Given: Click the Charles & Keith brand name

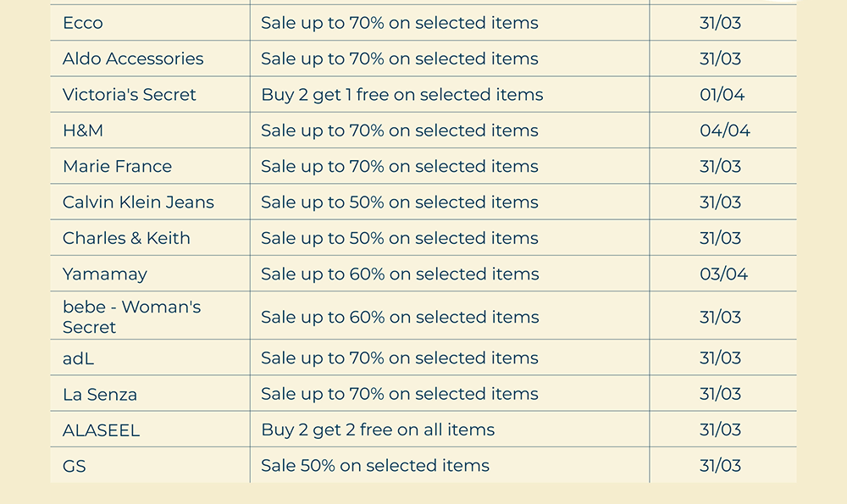Looking at the screenshot, I should [x=126, y=238].
